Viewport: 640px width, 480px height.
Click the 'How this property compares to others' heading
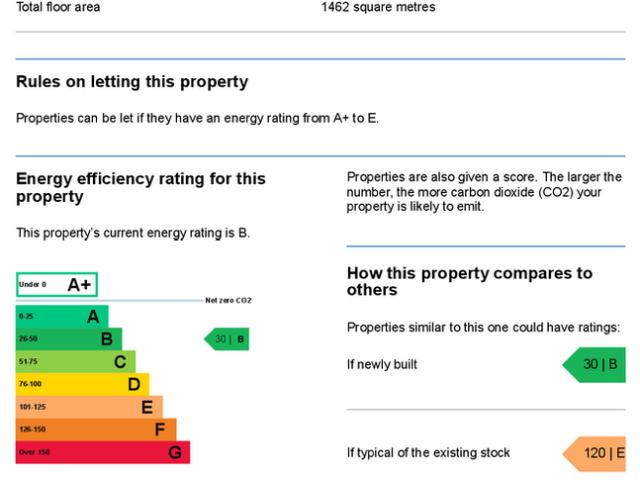[469, 281]
